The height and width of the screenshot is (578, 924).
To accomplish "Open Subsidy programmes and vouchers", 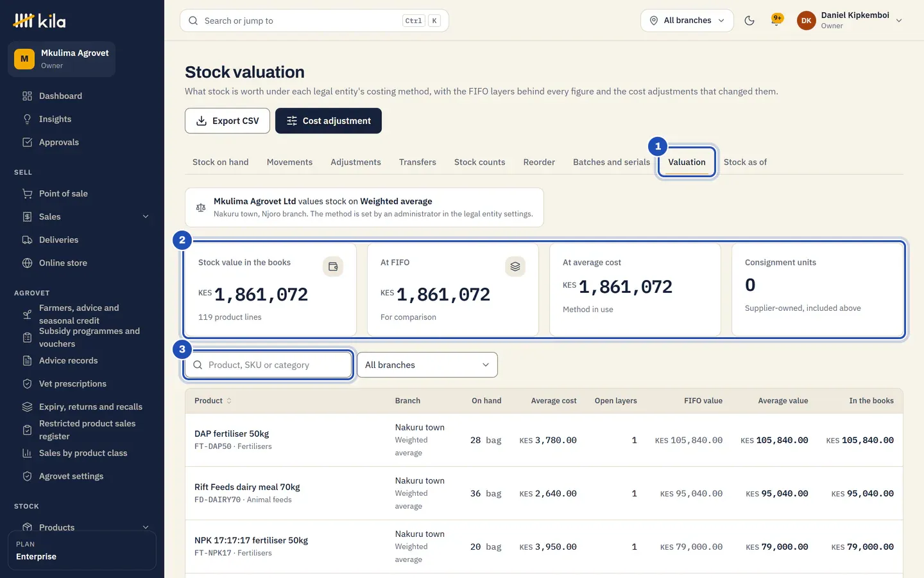I will tap(82, 338).
